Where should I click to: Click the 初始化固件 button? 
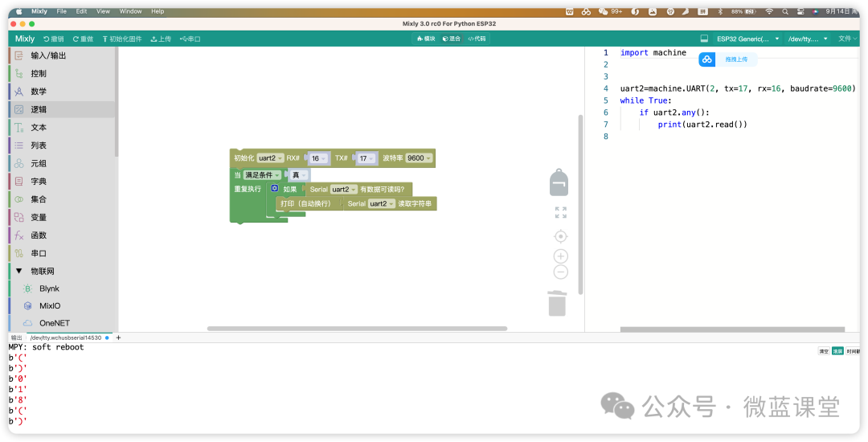tap(122, 39)
